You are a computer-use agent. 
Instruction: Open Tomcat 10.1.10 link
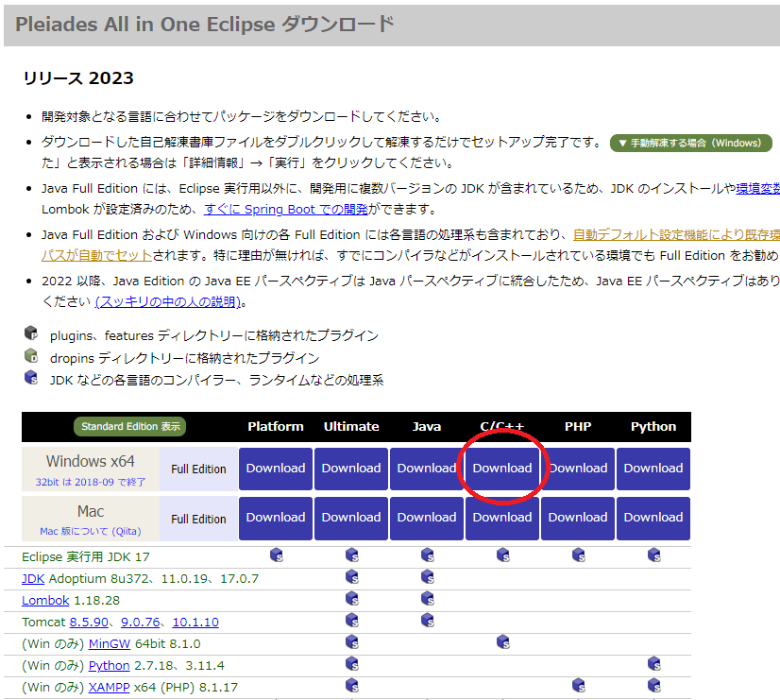[x=195, y=623]
